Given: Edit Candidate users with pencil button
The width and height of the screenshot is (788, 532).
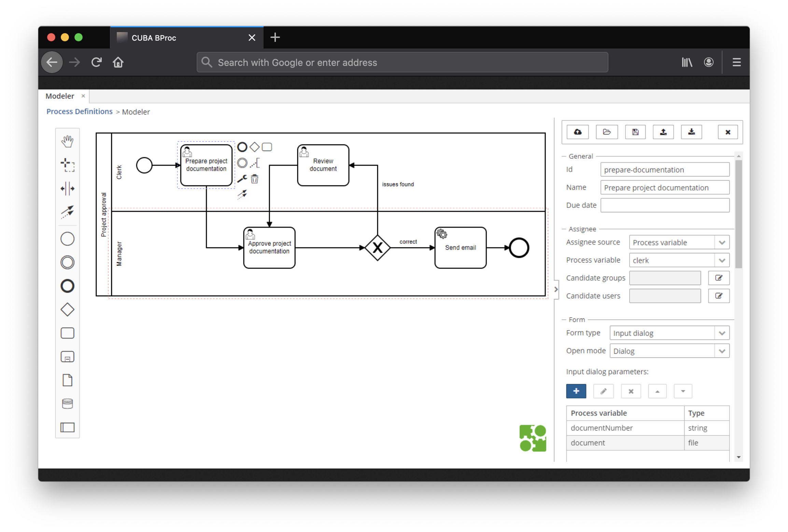Looking at the screenshot, I should coord(719,296).
